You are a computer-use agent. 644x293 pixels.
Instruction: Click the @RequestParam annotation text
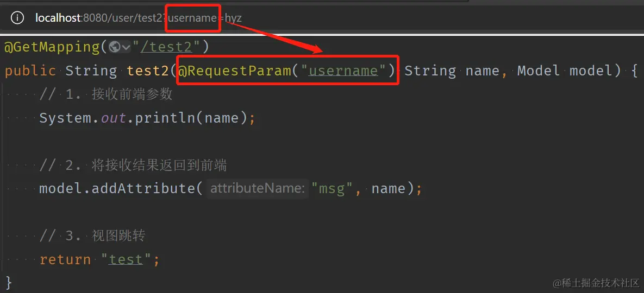click(235, 71)
